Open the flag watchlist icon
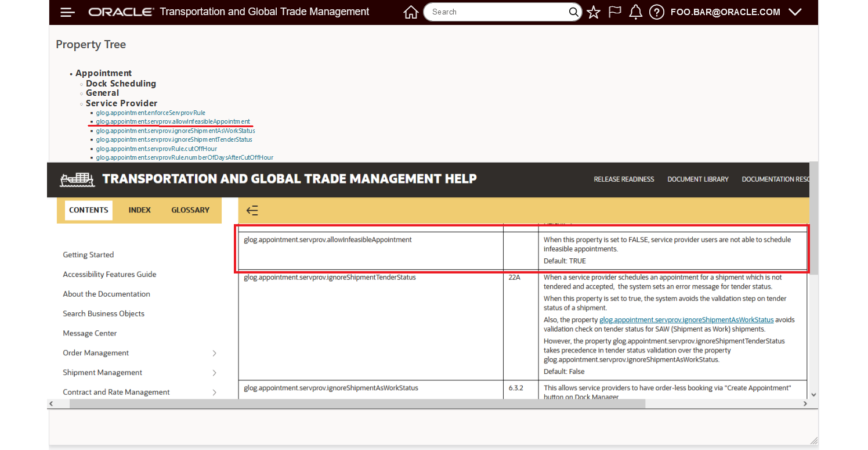 pos(614,12)
